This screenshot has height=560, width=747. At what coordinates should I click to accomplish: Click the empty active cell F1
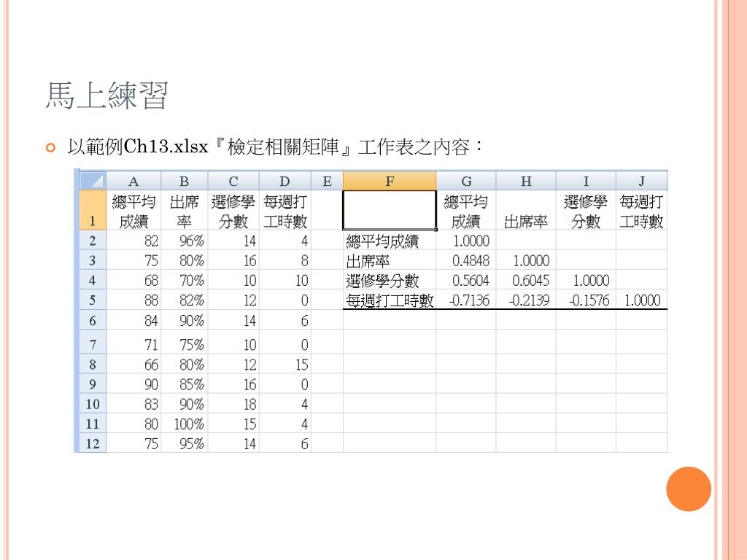tap(390, 211)
